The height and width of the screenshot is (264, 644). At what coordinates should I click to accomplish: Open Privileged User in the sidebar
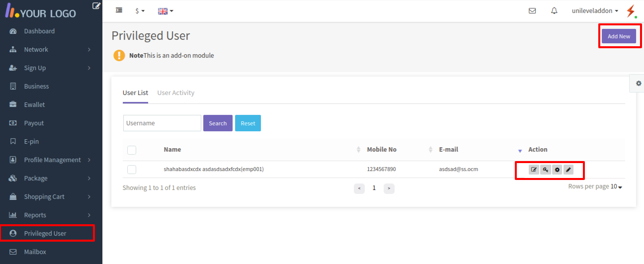48,233
